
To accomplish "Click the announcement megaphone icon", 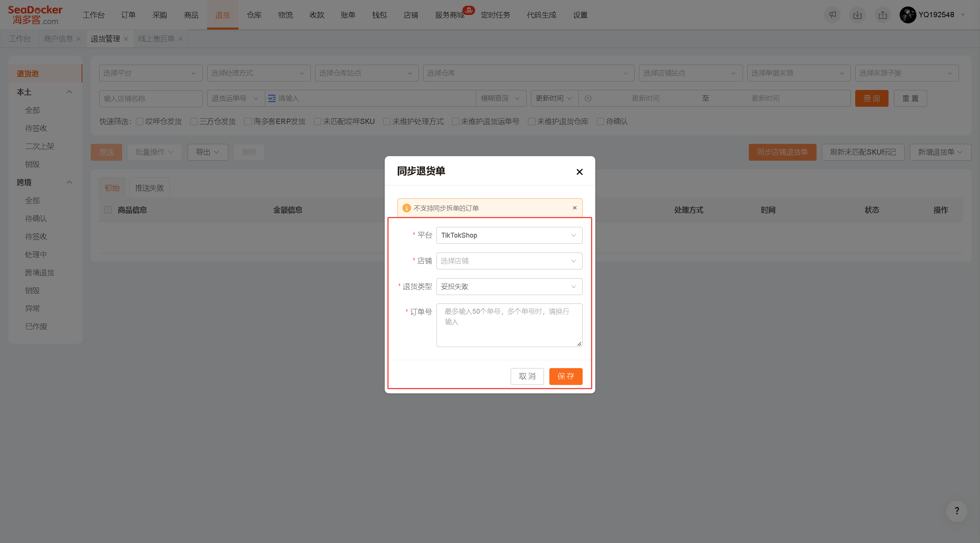I will point(832,15).
